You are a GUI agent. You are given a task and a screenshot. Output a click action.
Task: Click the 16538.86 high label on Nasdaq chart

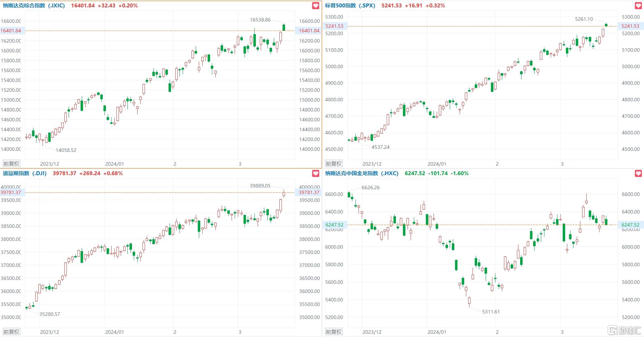tap(260, 20)
